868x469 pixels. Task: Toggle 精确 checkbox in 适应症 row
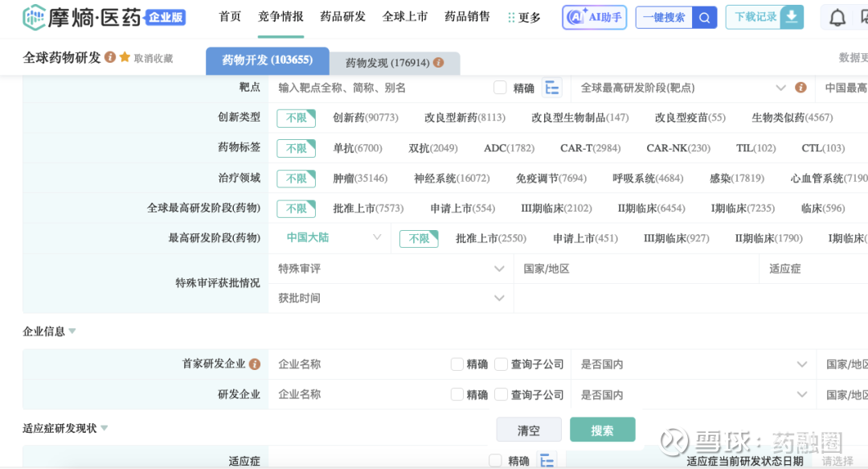(495, 460)
